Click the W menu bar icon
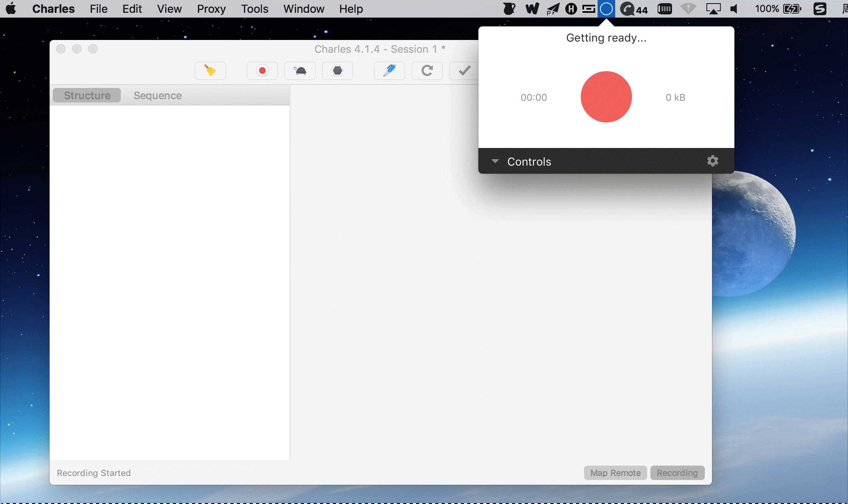The image size is (848, 504). tap(532, 8)
